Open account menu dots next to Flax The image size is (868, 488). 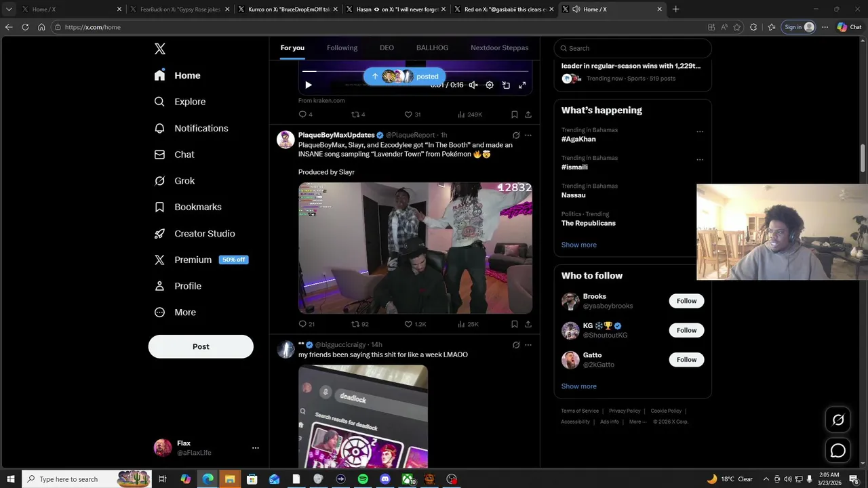256,448
